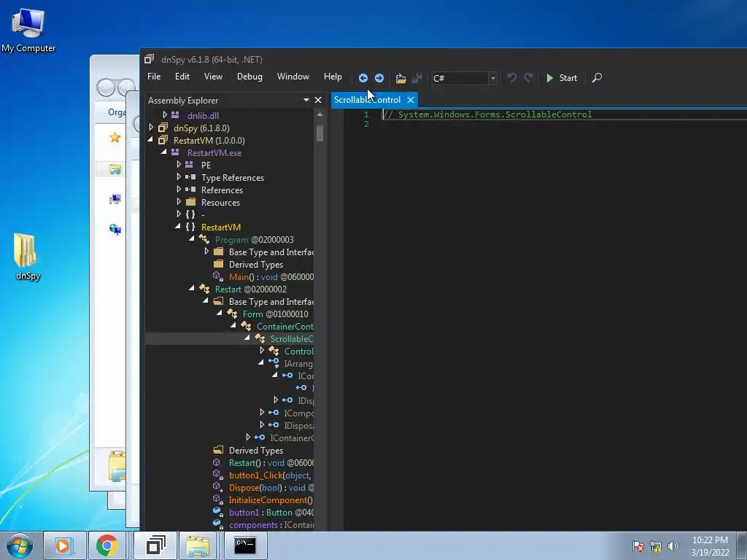
Task: Open the Debug menu
Action: (249, 77)
